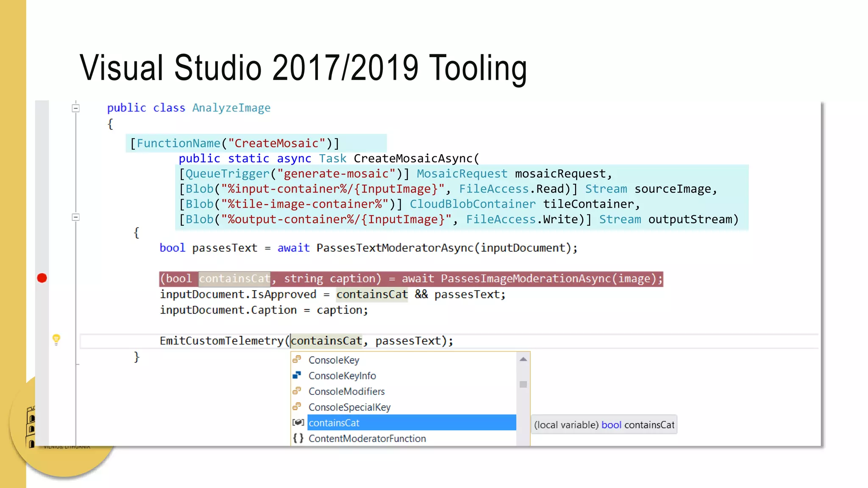Click the red breakpoint marker in the margin
This screenshot has height=488, width=868.
pyautogui.click(x=42, y=278)
